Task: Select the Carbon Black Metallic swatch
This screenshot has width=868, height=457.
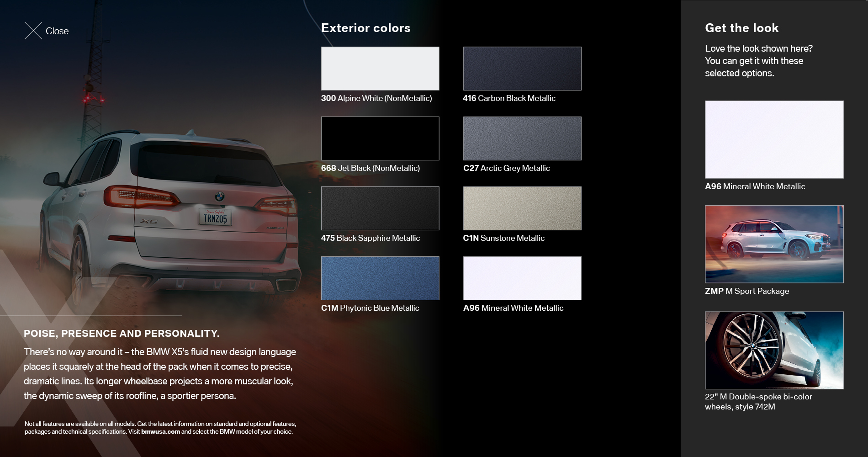Action: pyautogui.click(x=522, y=69)
